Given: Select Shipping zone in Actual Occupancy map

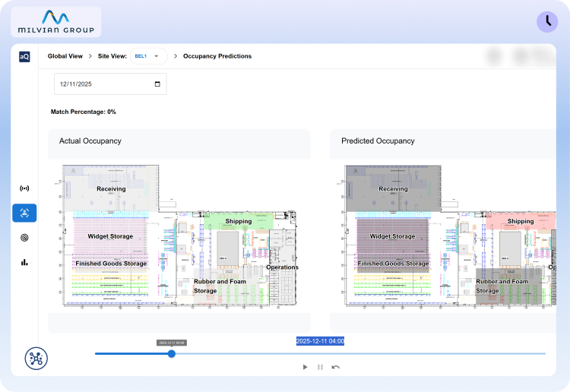Looking at the screenshot, I should (239, 221).
